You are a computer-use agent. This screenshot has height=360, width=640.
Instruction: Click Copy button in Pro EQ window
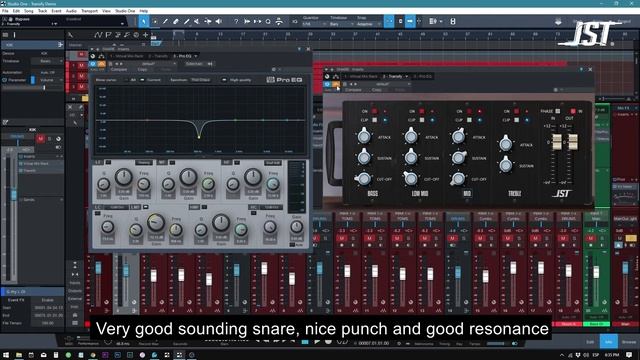click(x=142, y=70)
